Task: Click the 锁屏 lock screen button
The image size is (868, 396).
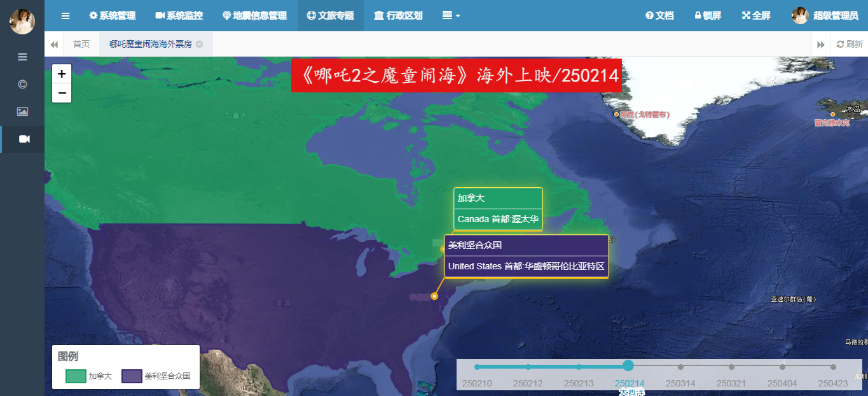Action: tap(708, 16)
